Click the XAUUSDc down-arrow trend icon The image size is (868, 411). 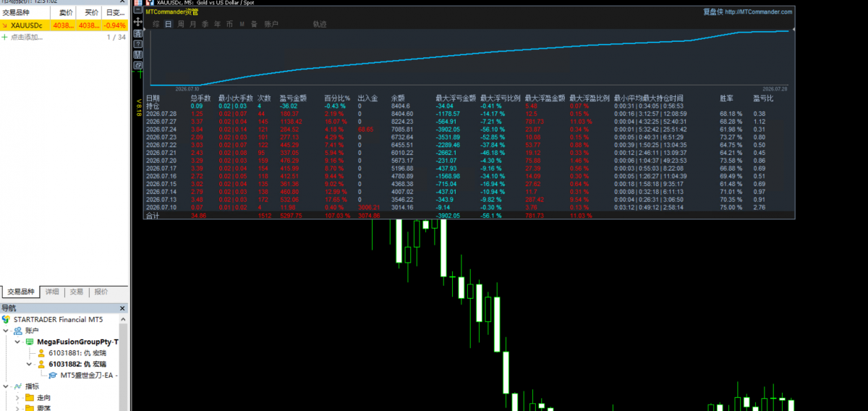pyautogui.click(x=5, y=25)
